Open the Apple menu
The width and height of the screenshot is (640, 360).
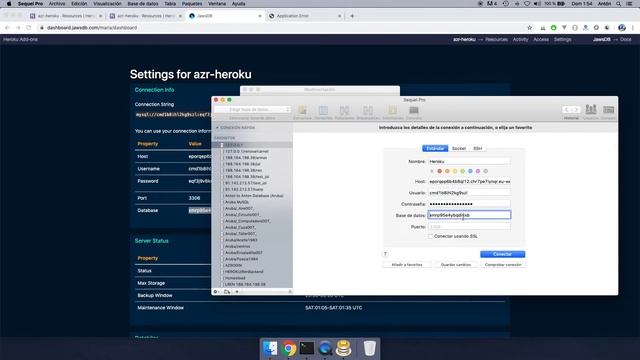(x=9, y=4)
